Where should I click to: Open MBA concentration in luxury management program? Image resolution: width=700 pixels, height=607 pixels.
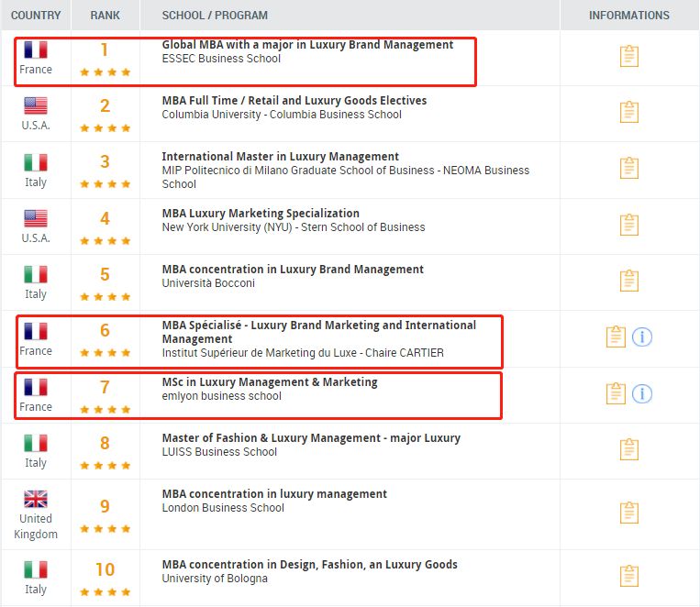tap(274, 494)
